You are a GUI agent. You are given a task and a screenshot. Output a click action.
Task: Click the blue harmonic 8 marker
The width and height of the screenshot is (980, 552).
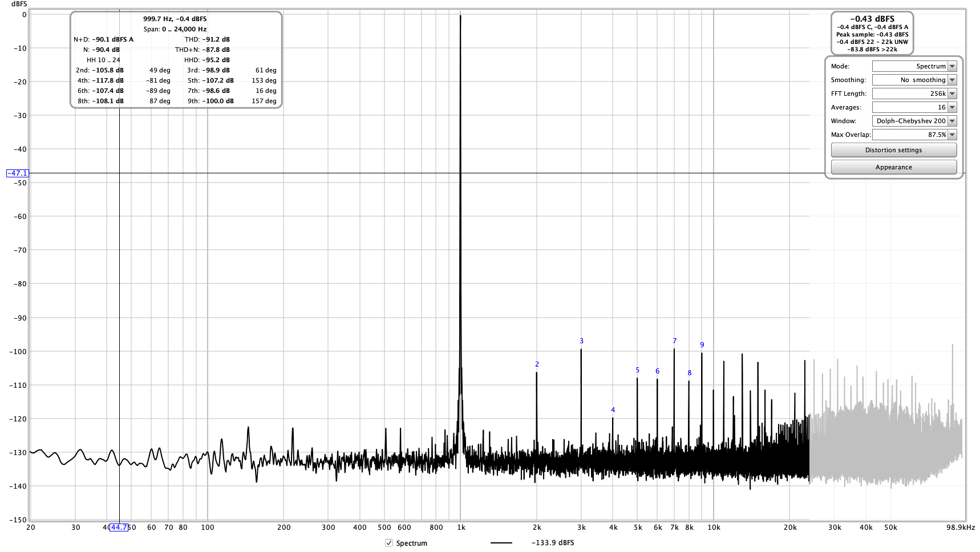tap(690, 373)
